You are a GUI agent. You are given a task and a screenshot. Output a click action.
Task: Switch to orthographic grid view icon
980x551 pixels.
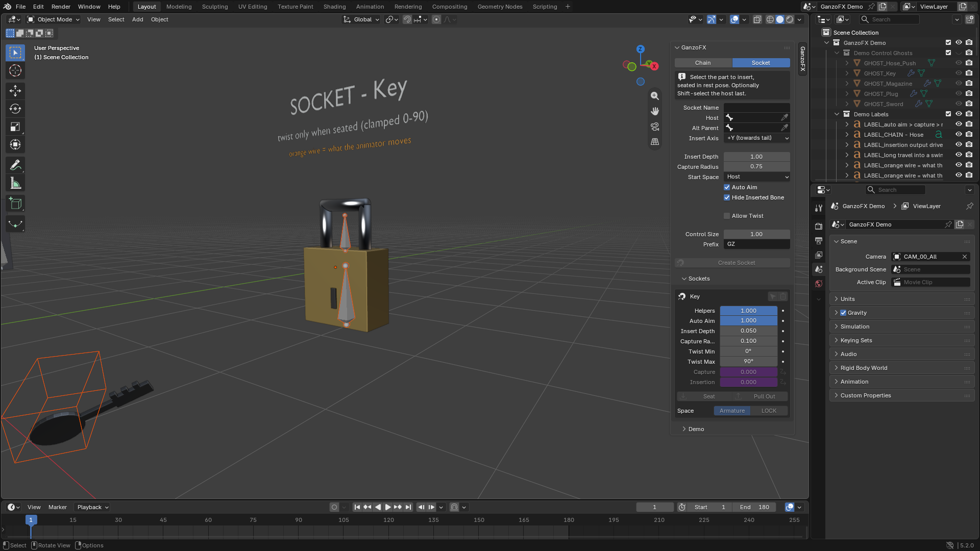(x=655, y=142)
